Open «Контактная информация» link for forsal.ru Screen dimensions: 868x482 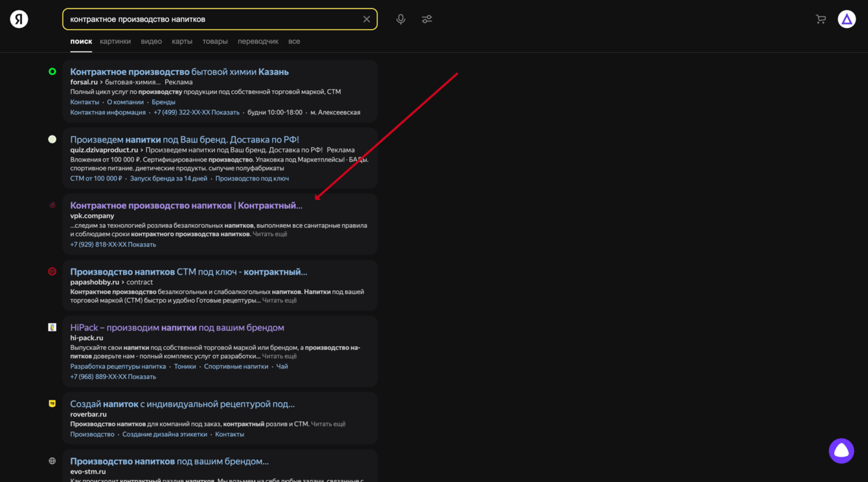tap(108, 113)
